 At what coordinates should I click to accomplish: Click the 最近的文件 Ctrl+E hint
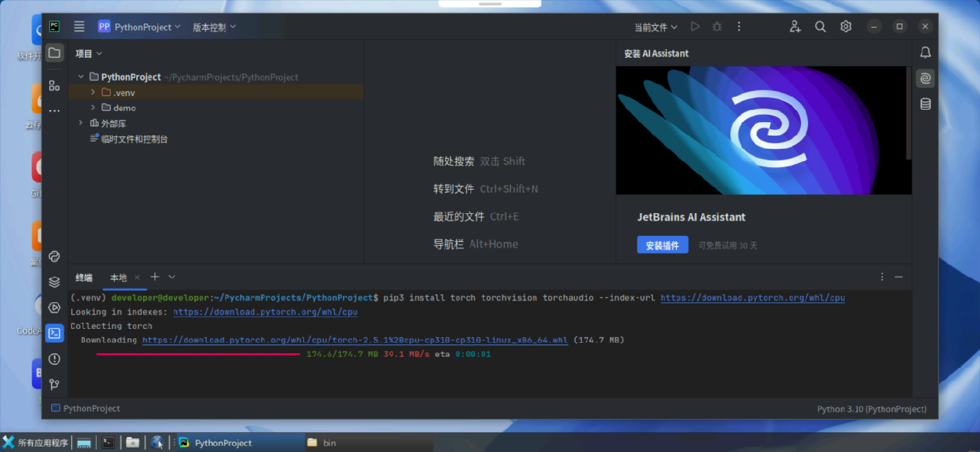476,217
